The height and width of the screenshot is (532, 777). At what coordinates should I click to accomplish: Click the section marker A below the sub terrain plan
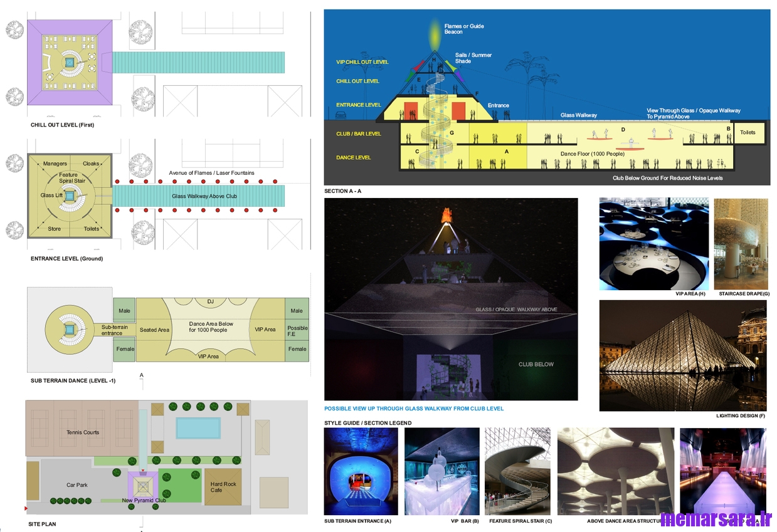pos(142,375)
